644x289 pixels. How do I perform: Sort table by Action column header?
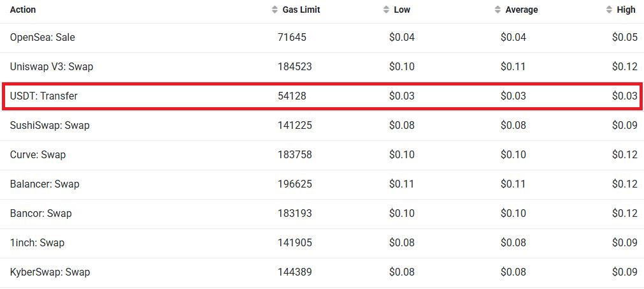(x=23, y=10)
